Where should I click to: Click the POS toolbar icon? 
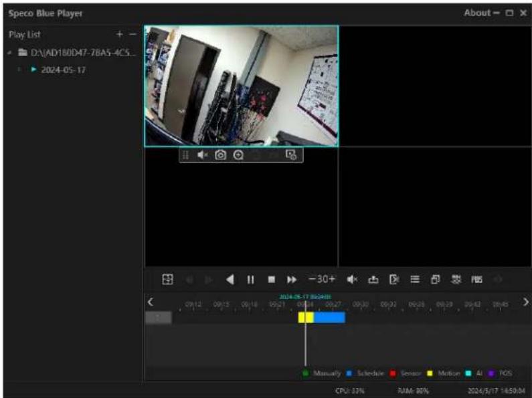(x=476, y=280)
